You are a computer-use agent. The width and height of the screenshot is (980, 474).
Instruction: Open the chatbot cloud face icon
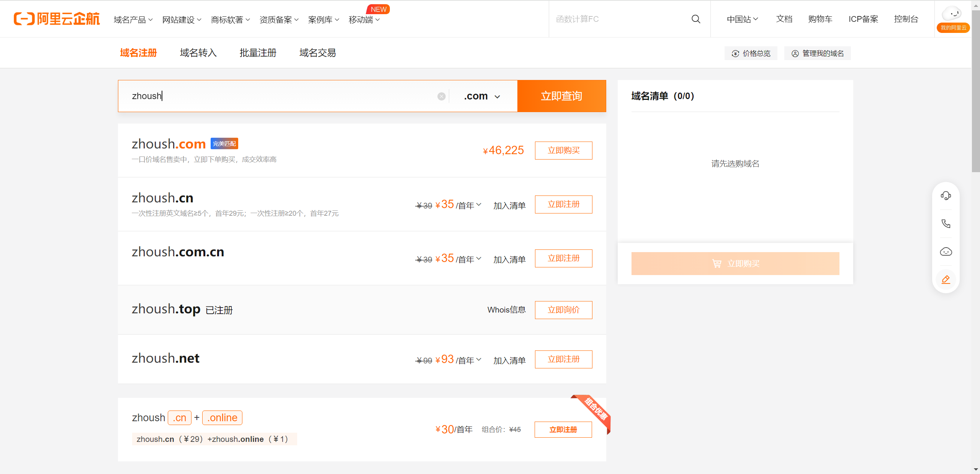click(946, 252)
